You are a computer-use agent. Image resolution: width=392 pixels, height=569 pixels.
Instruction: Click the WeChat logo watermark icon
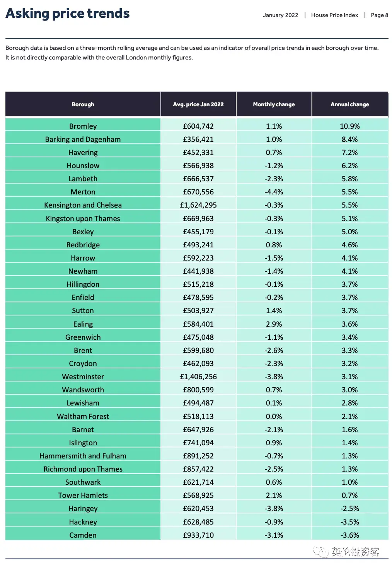[320, 552]
